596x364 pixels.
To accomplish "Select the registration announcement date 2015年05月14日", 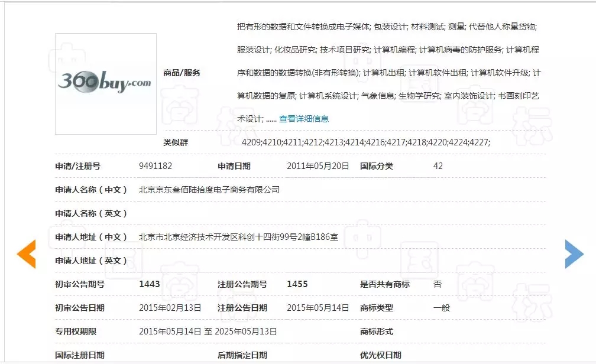I will [318, 308].
